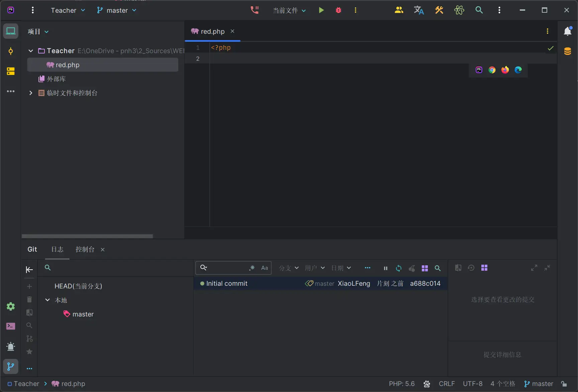Switch to the 日志 tab
578x392 pixels.
pyautogui.click(x=57, y=249)
